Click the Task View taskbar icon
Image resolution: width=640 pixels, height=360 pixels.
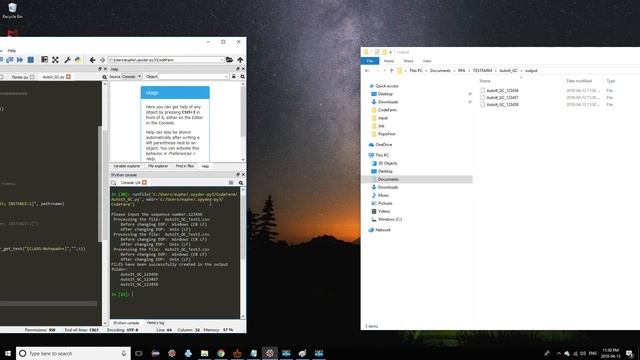coord(139,353)
